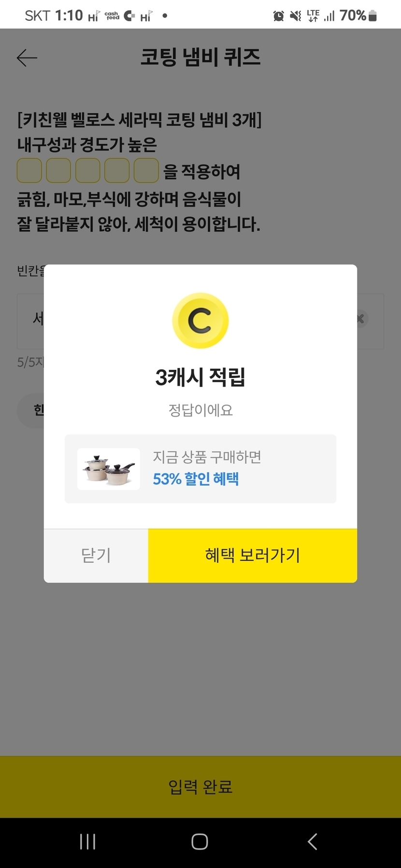Tap the cash feed notification icon
Image resolution: width=401 pixels, height=868 pixels.
112,16
